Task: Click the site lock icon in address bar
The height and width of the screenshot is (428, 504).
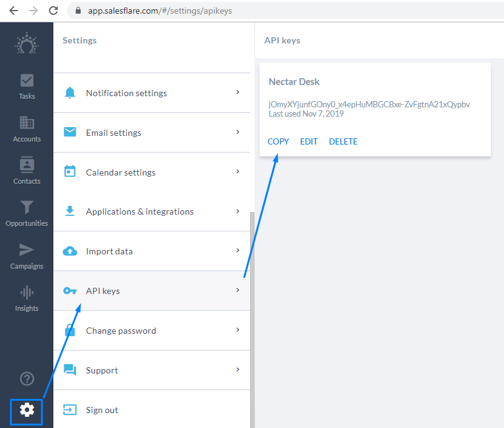Action: tap(78, 11)
